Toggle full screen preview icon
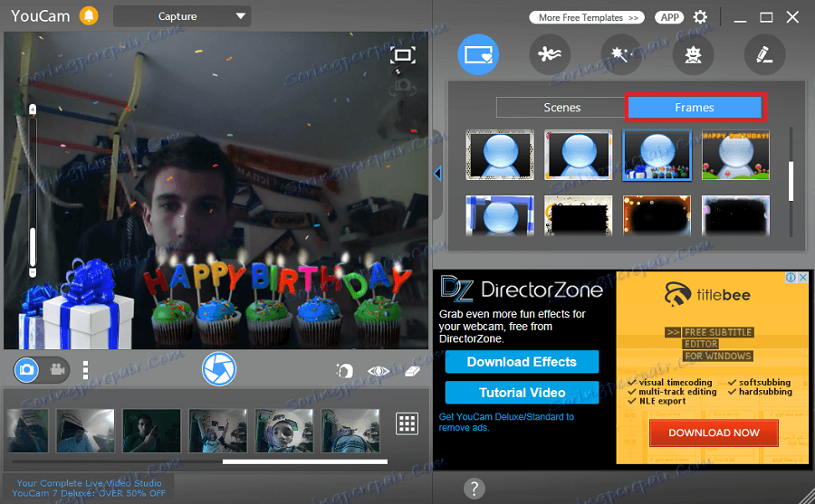The image size is (815, 504). (x=403, y=55)
